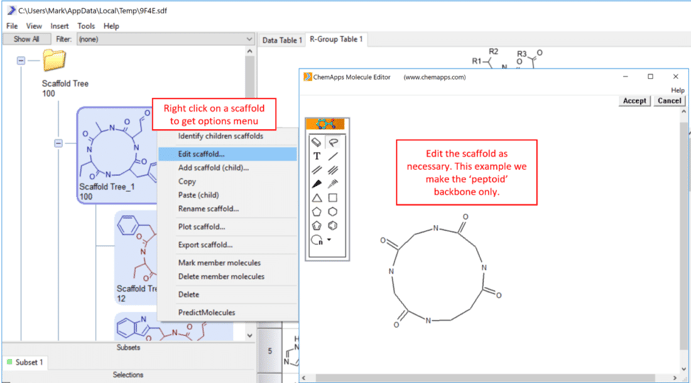Select the solid wedge bond tool
This screenshot has width=691, height=383.
(x=316, y=184)
